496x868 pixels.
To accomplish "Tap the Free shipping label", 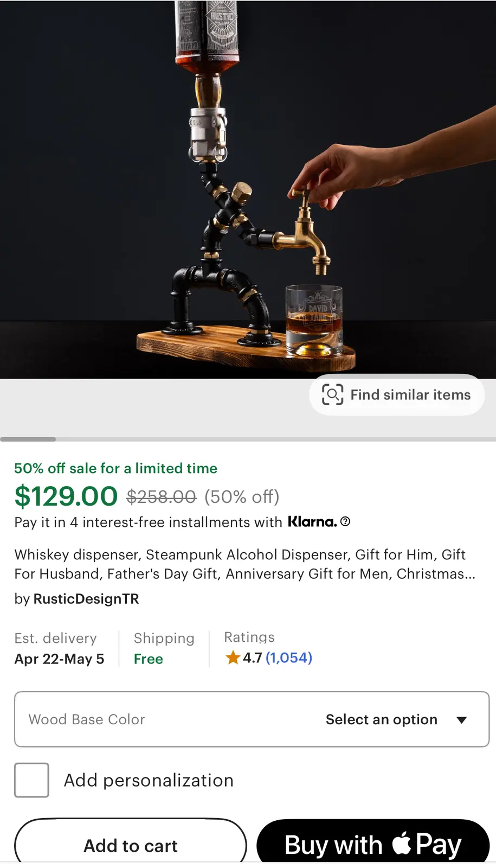I will click(149, 659).
